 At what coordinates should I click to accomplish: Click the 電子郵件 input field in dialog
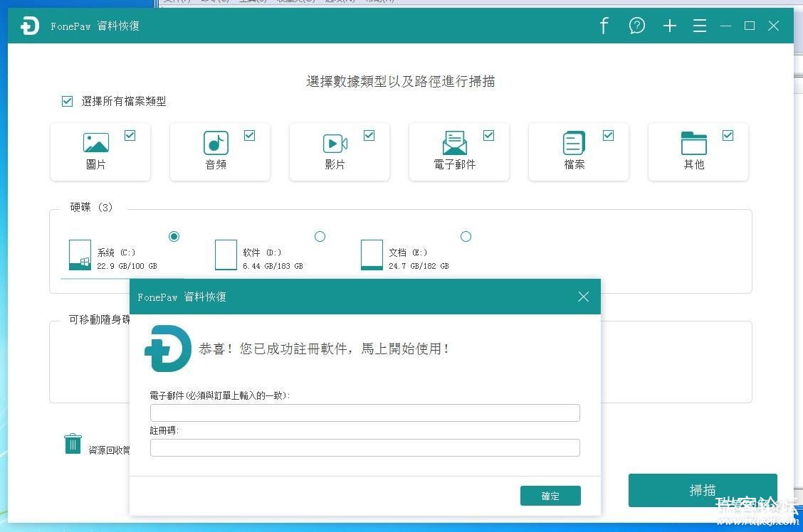pos(365,413)
